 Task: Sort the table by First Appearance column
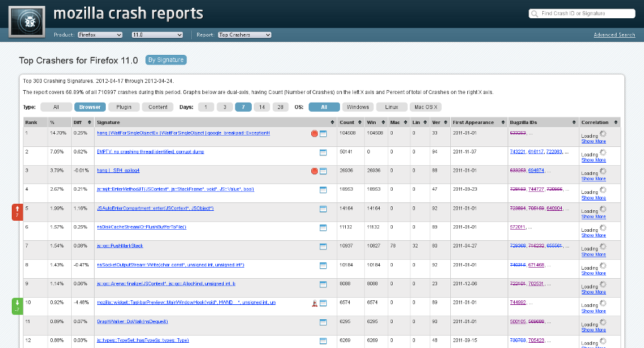pyautogui.click(x=478, y=122)
